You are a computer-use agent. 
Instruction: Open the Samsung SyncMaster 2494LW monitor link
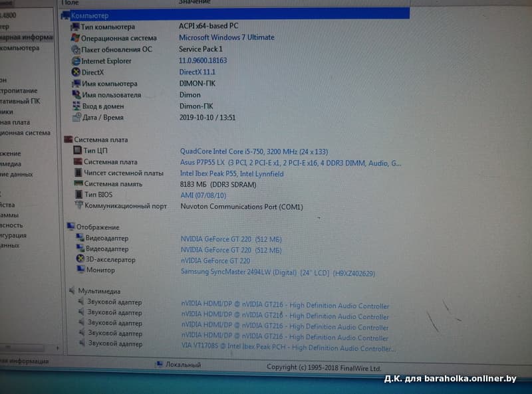278,272
